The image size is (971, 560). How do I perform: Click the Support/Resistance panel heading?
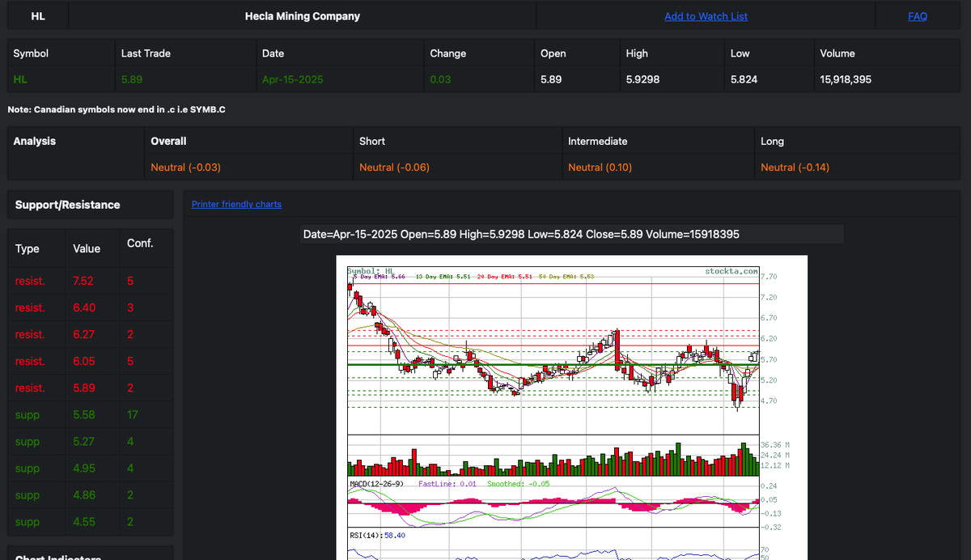click(x=67, y=205)
